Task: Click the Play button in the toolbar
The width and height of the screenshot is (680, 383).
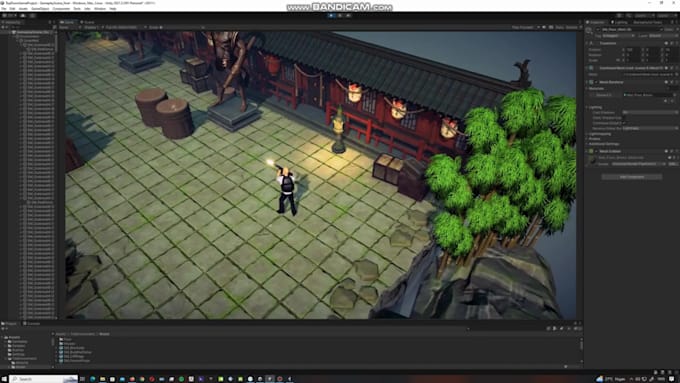Action: [331, 16]
